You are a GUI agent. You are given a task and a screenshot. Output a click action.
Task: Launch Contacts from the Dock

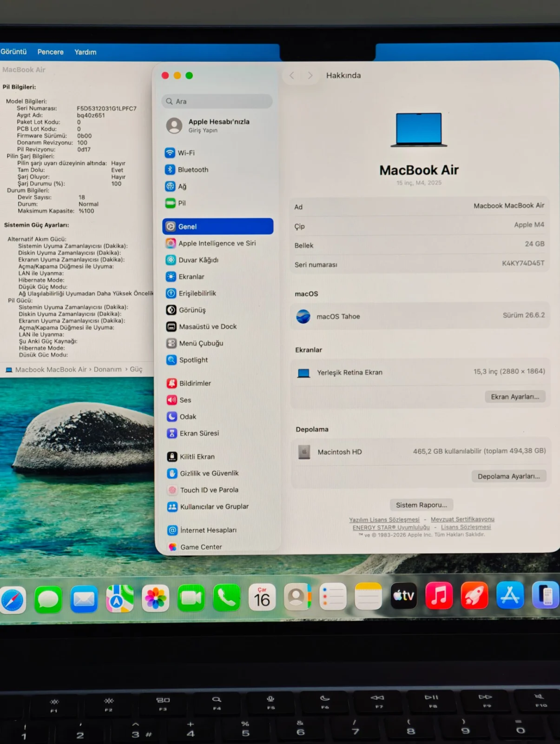pos(297,596)
